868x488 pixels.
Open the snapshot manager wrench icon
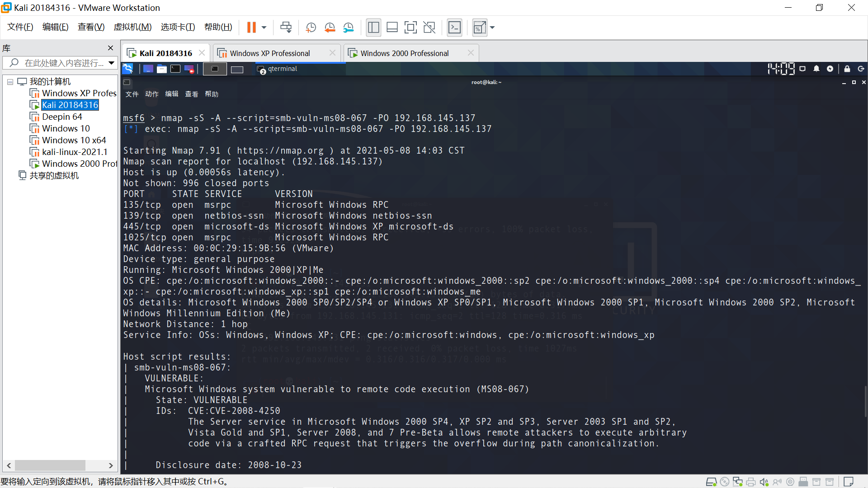click(x=348, y=28)
